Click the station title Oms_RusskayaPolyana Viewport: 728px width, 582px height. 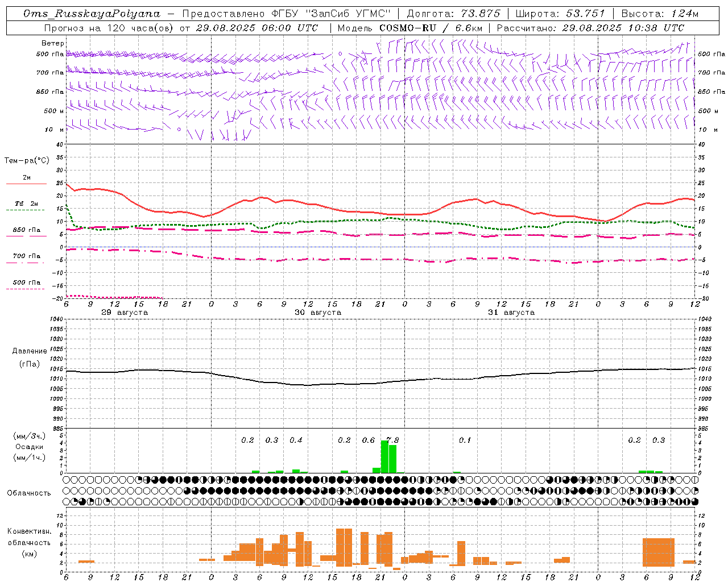pyautogui.click(x=92, y=14)
